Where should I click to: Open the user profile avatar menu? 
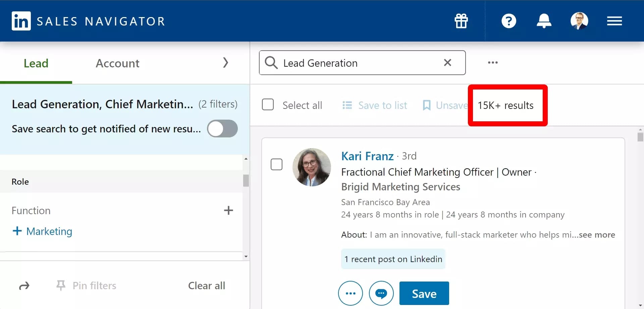click(579, 21)
